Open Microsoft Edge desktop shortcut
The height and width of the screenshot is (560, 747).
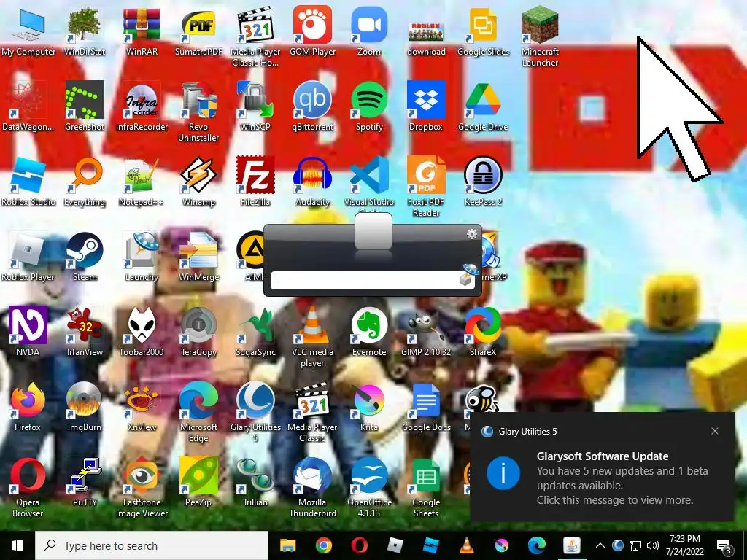coord(198,413)
